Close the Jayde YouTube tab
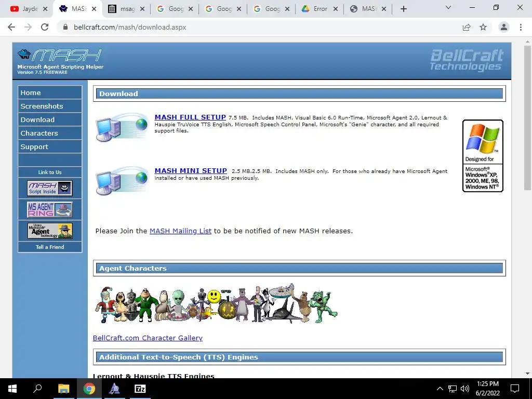532x399 pixels. (45, 9)
